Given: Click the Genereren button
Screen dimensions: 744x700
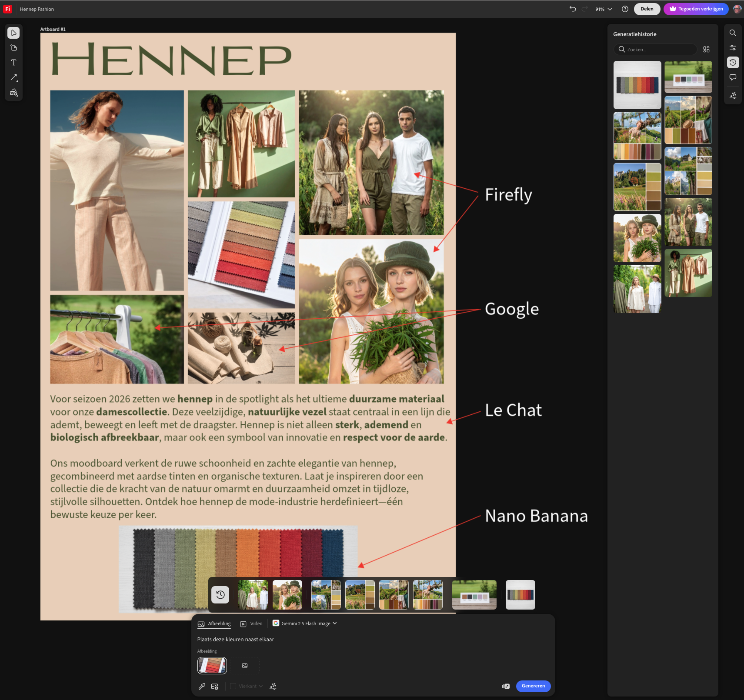Looking at the screenshot, I should (533, 686).
